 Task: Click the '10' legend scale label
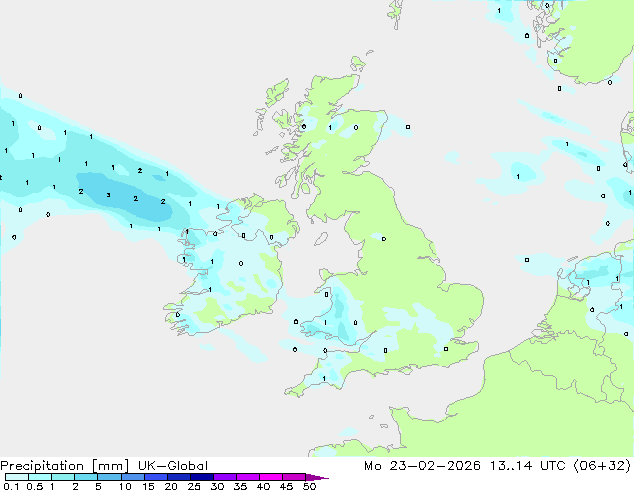125,486
